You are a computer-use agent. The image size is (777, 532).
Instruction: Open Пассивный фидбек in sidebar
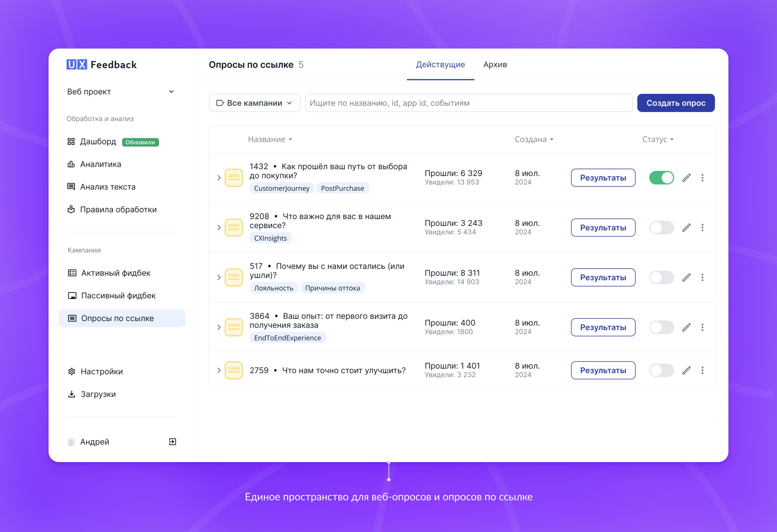(118, 296)
